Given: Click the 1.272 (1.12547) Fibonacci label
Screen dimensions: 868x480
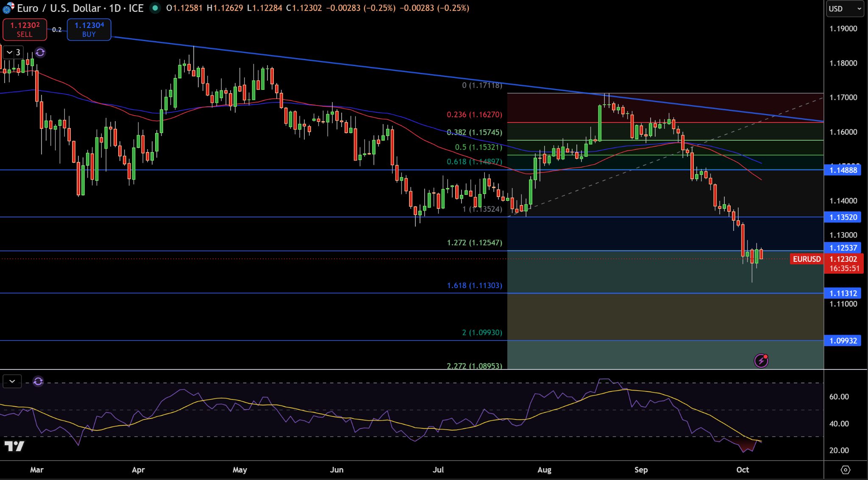Looking at the screenshot, I should point(474,243).
